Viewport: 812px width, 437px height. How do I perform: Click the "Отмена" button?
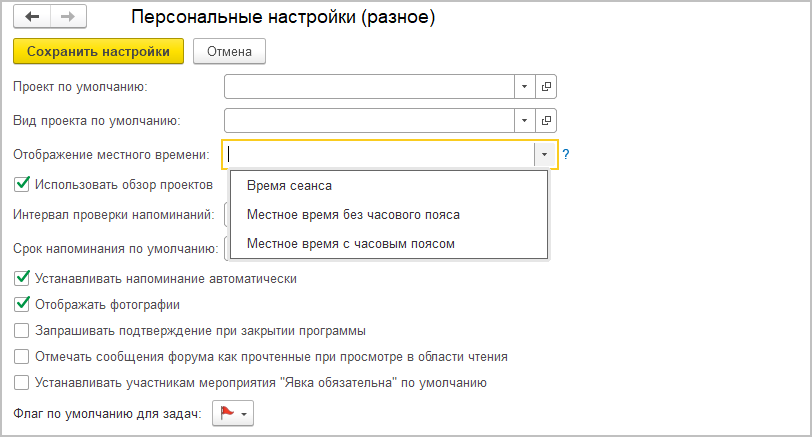pos(229,51)
